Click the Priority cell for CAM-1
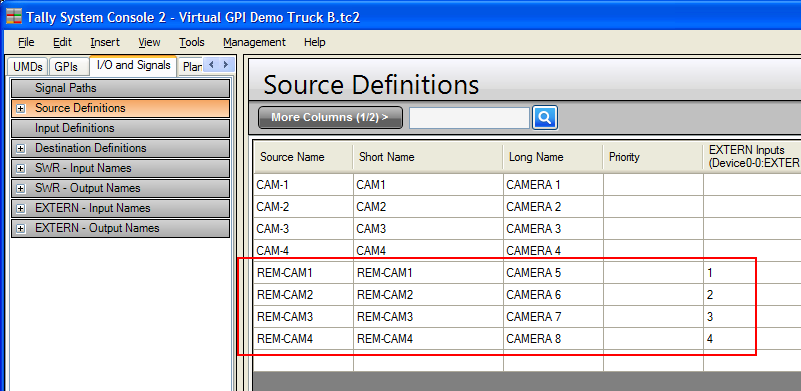This screenshot has width=801, height=391. [x=653, y=185]
